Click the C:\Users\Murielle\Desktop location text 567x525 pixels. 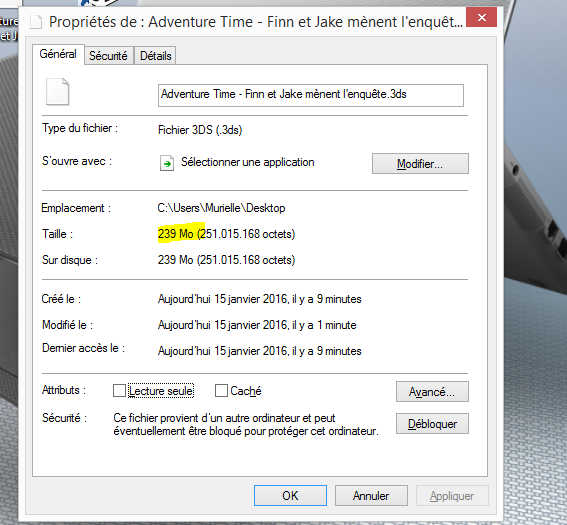tap(221, 208)
